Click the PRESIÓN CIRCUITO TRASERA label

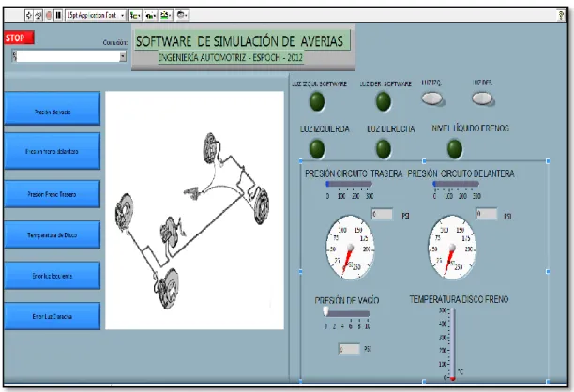click(354, 173)
